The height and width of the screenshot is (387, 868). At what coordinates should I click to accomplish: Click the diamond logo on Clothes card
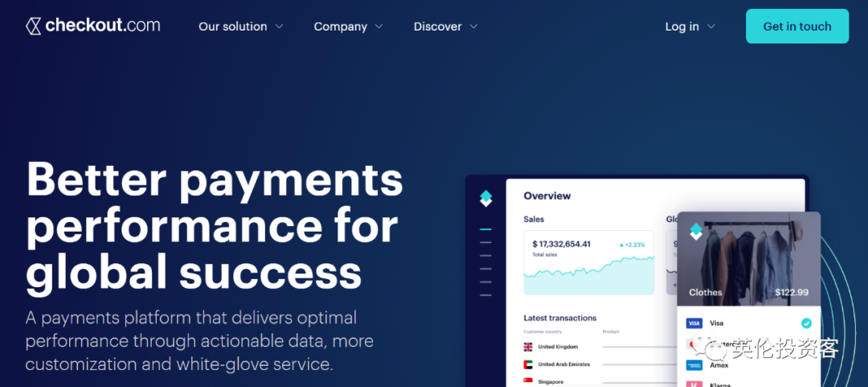[x=696, y=231]
